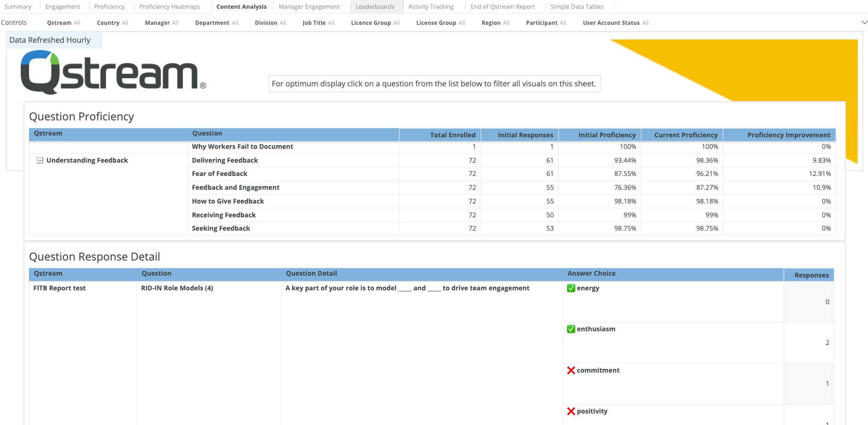This screenshot has width=868, height=425.
Task: Click the Question Proficiency section title
Action: (81, 117)
